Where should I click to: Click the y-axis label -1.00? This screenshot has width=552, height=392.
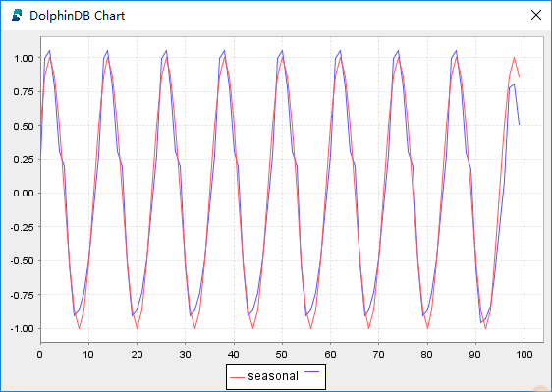point(23,328)
